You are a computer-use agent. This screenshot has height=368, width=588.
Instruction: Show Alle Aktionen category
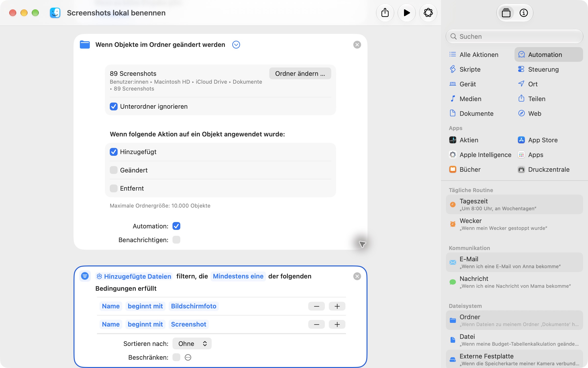click(474, 54)
